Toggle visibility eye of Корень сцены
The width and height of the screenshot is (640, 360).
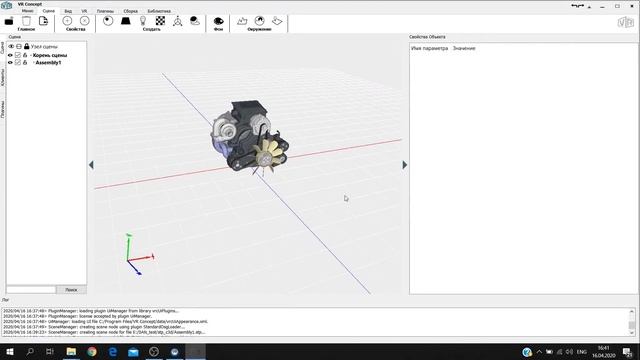coord(10,55)
